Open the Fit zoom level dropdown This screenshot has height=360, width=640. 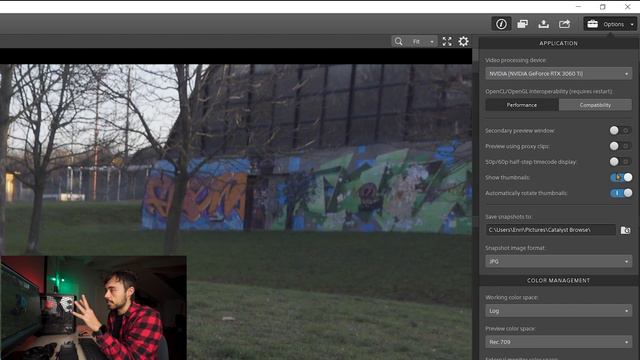[x=422, y=41]
